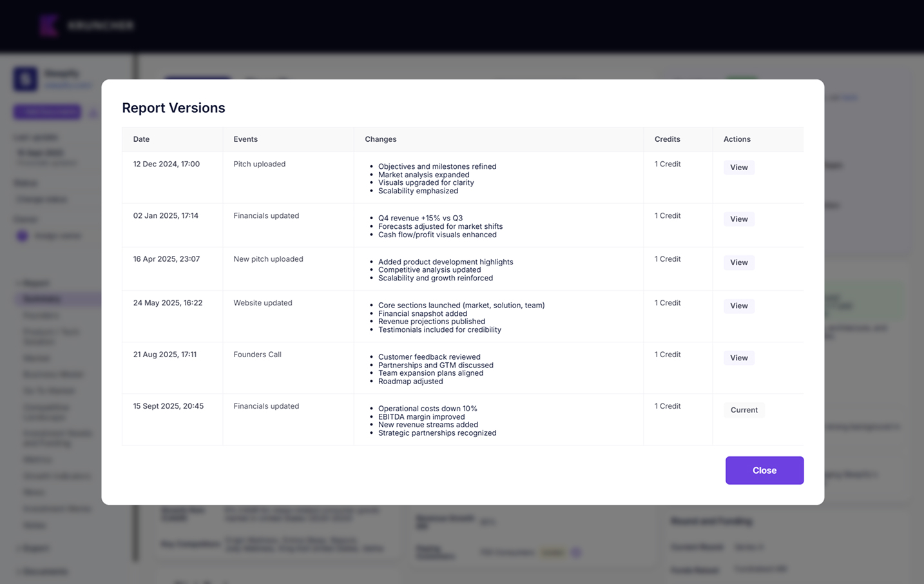
Task: Open the Competitive Landscape section
Action: (46, 412)
